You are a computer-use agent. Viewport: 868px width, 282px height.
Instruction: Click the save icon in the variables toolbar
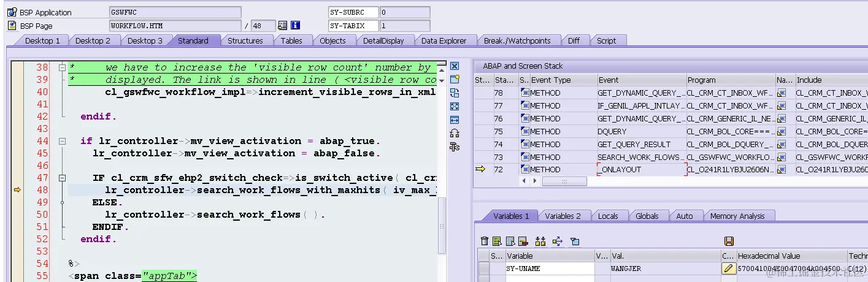[x=729, y=242]
